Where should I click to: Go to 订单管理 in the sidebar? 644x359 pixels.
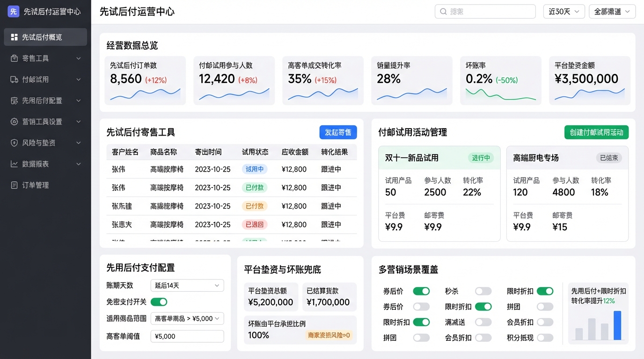coord(36,185)
